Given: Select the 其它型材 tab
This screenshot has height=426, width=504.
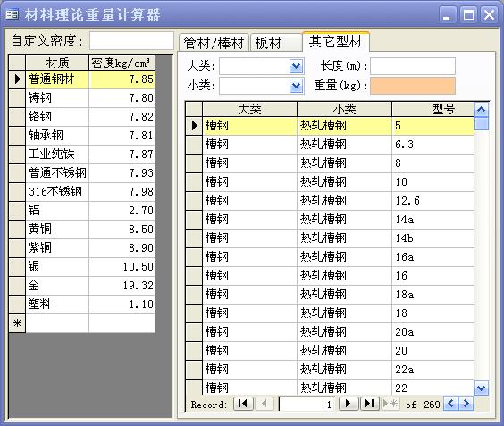Looking at the screenshot, I should [x=336, y=42].
